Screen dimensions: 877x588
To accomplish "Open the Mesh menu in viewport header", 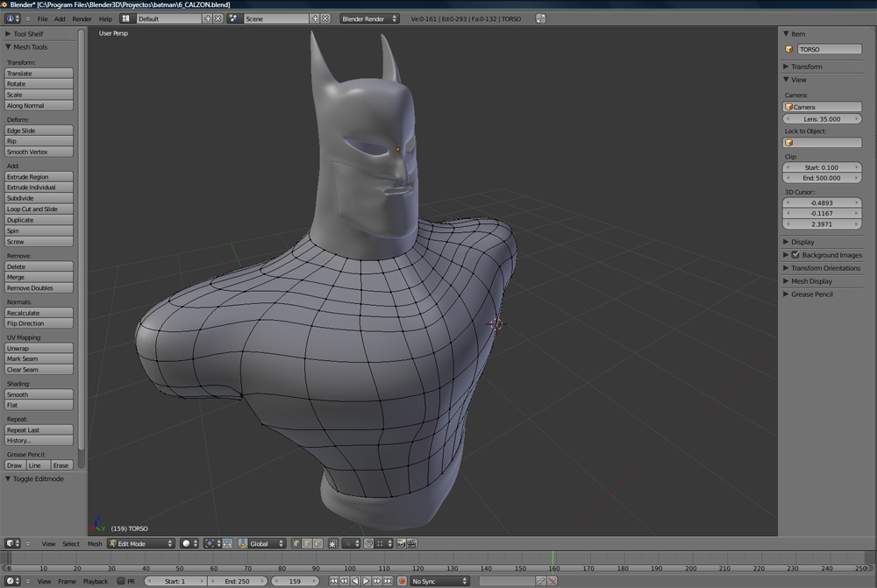I will 94,543.
